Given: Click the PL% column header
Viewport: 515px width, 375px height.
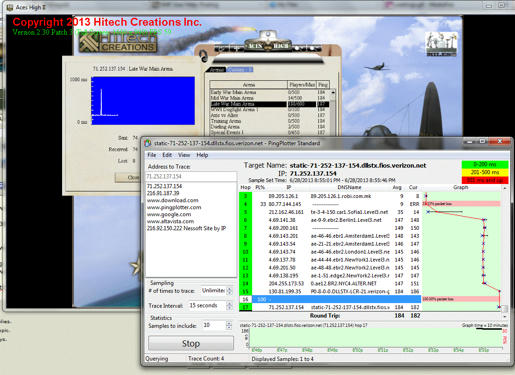Looking at the screenshot, I should point(260,187).
